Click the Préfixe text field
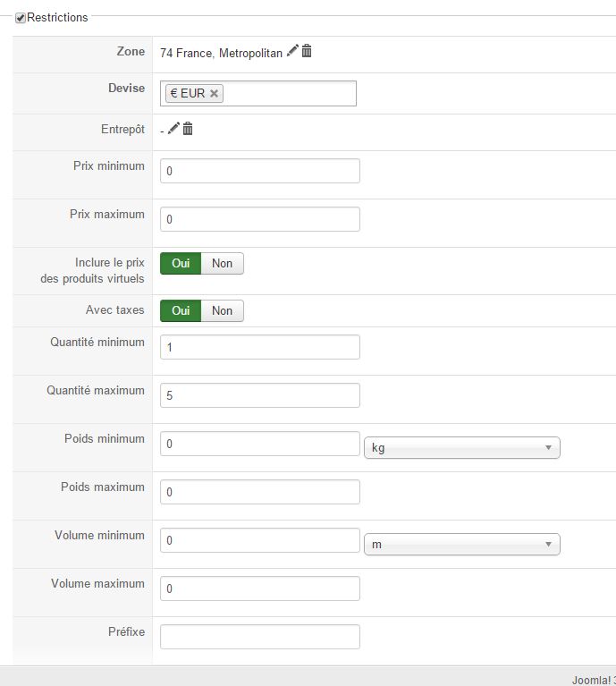Screen dimensions: 616x686 [x=259, y=637]
